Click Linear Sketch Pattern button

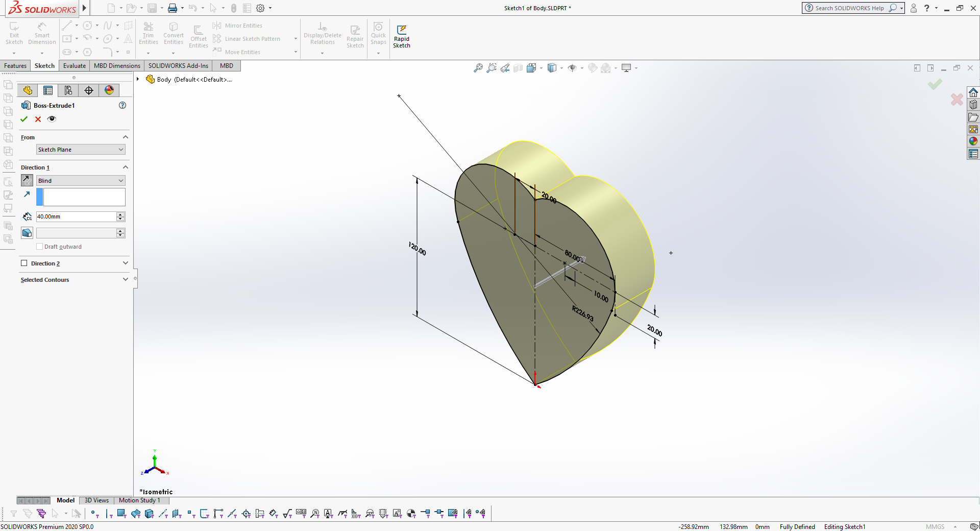coord(247,39)
